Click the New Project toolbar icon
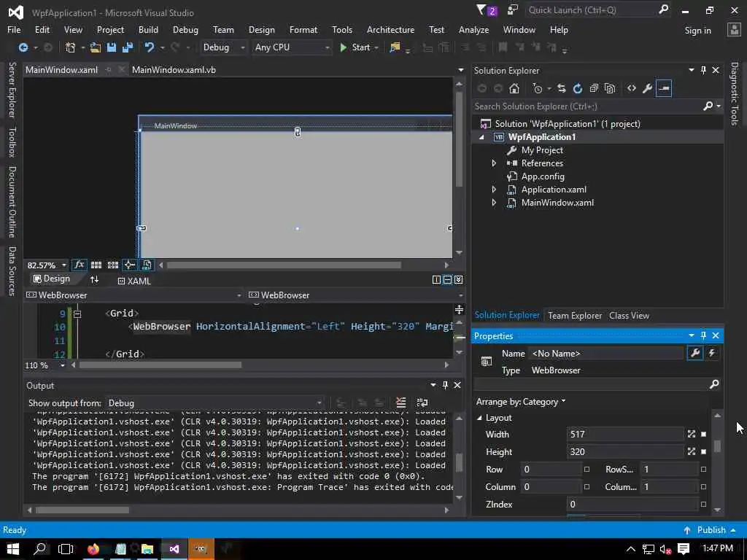 click(x=71, y=47)
